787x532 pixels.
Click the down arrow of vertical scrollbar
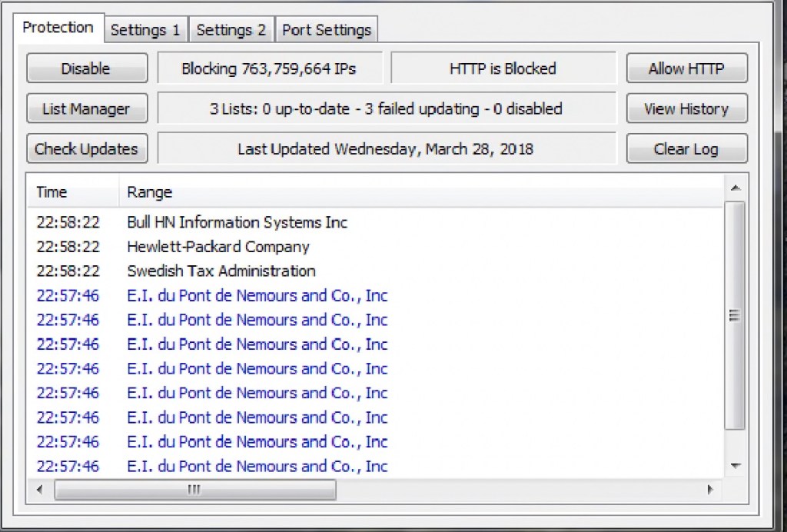point(736,466)
